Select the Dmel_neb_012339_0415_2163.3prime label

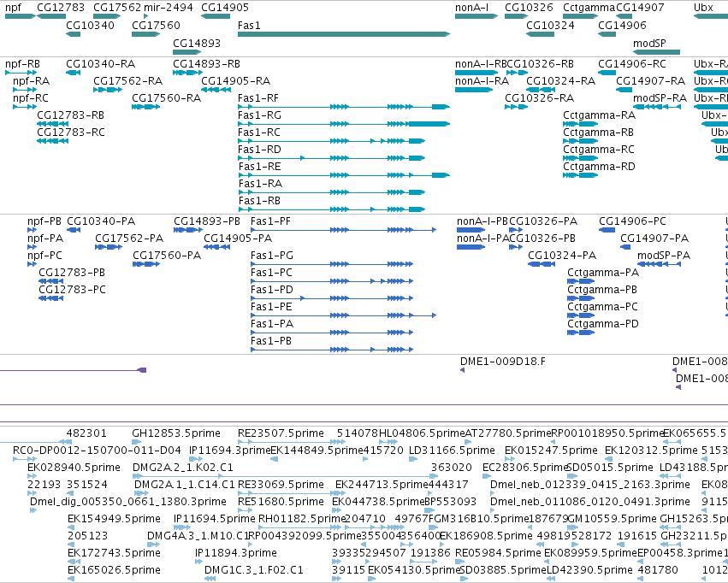coord(590,485)
